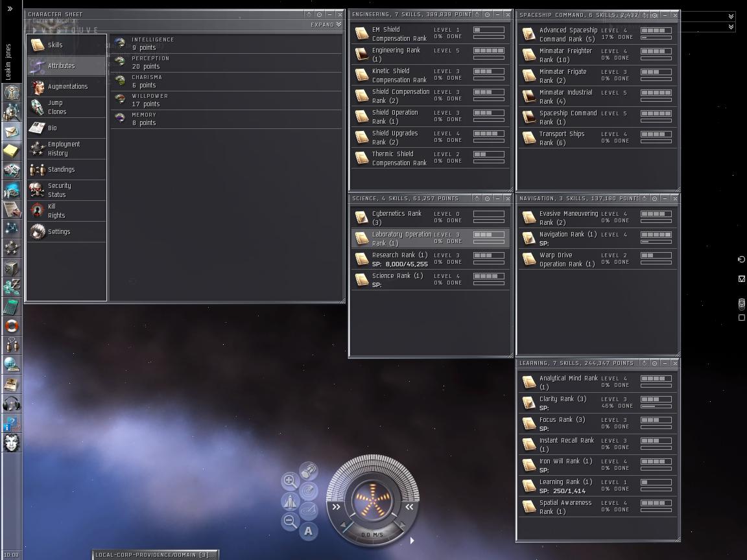
Task: Click the HUD zoom out magnifier
Action: pos(290,521)
